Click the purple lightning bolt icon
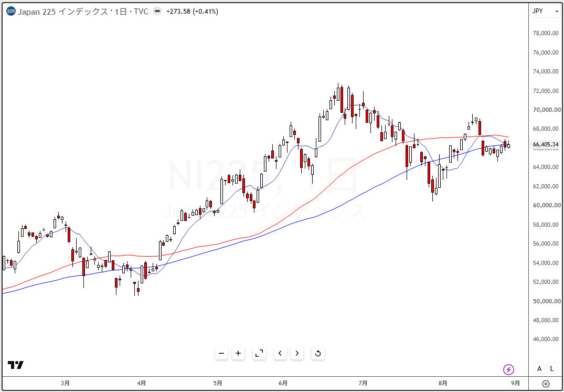564x392 pixels. (508, 369)
